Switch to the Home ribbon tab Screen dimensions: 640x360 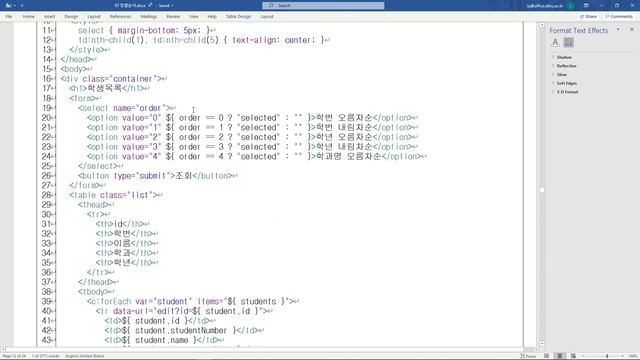[29, 17]
